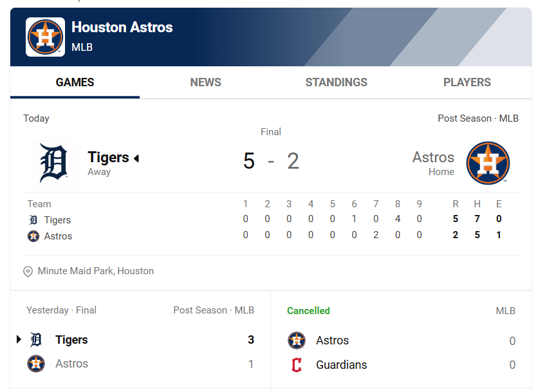This screenshot has width=538, height=392.
Task: Click the 5 - 2 final score
Action: (271, 161)
